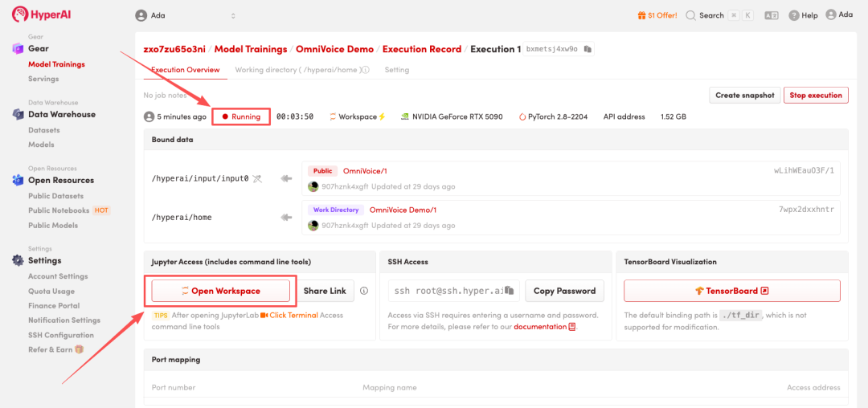Open Public Notebooks in sidebar

click(59, 210)
